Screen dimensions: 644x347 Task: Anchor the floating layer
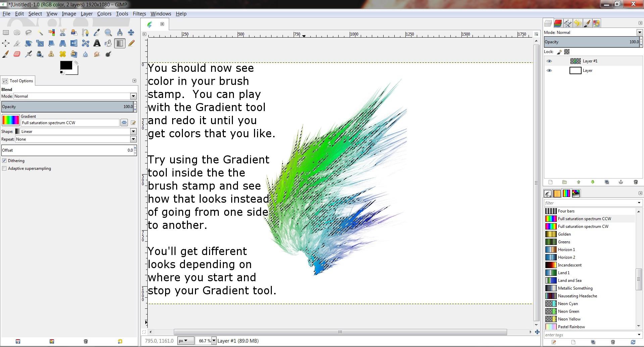[x=621, y=182]
